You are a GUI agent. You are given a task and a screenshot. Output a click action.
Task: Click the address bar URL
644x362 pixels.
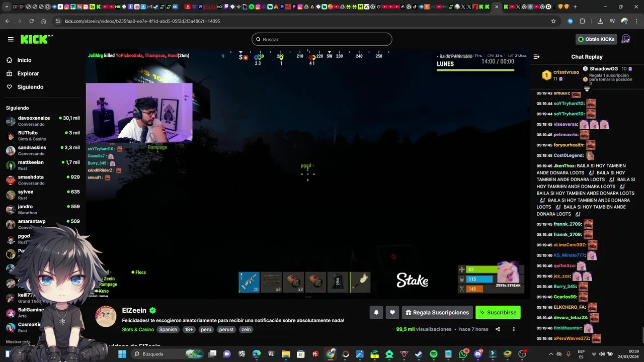(142, 21)
